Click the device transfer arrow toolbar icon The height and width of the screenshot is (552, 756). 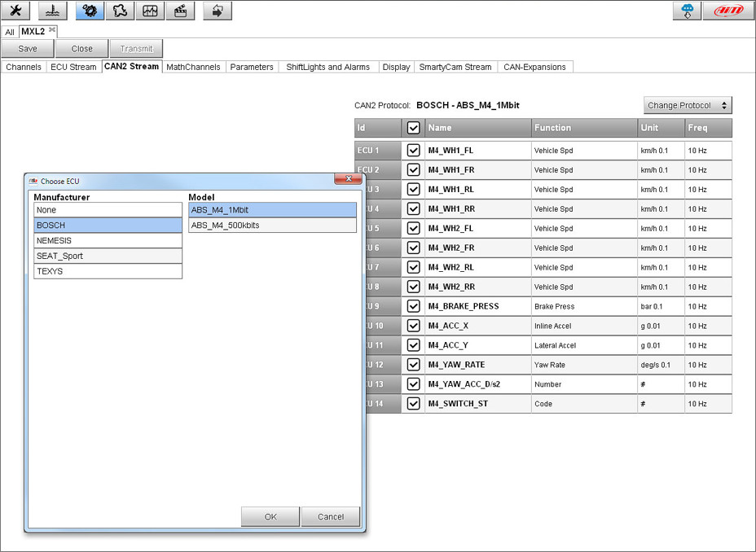218,11
